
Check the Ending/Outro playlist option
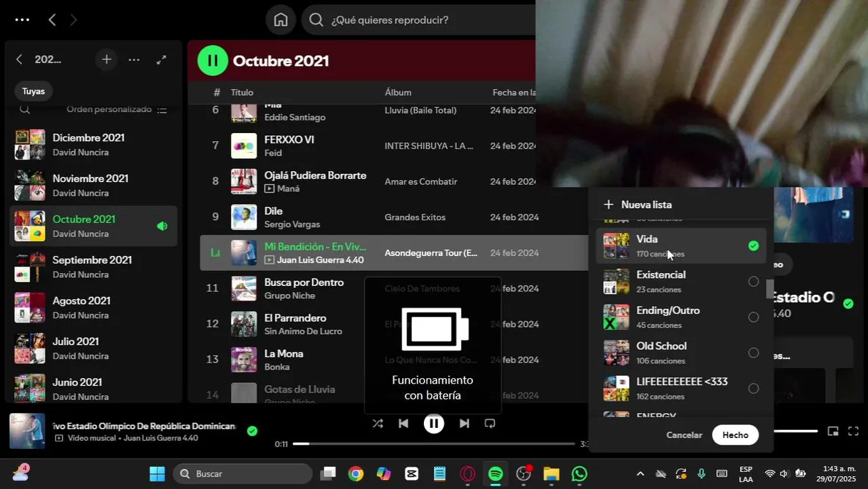tap(753, 317)
